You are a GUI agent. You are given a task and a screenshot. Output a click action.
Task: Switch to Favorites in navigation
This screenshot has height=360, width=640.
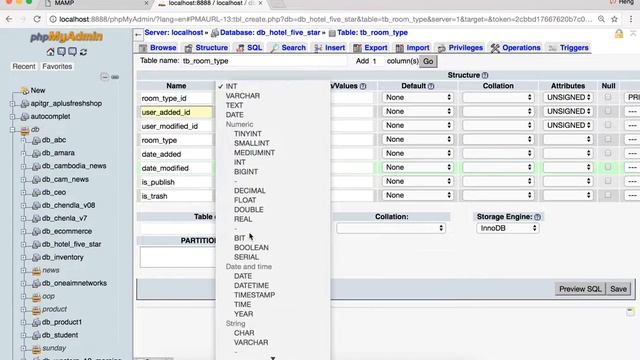pyautogui.click(x=57, y=66)
